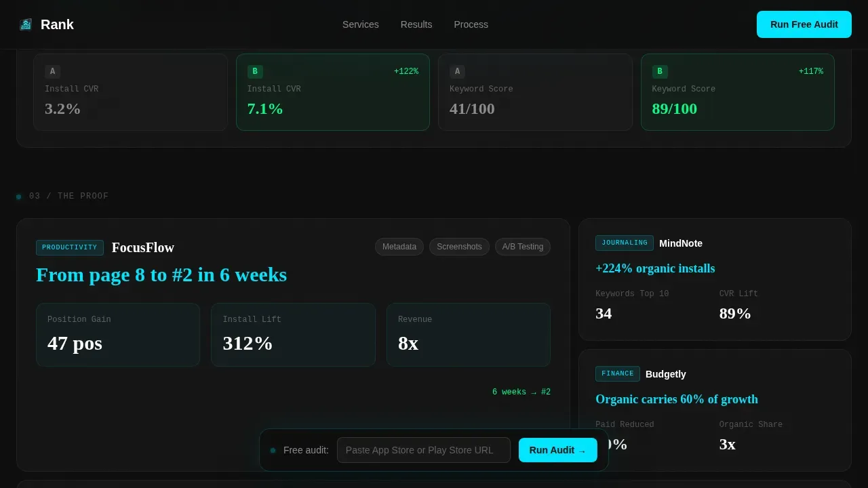Select the Metadata tag
868x488 pixels.
[x=399, y=247]
